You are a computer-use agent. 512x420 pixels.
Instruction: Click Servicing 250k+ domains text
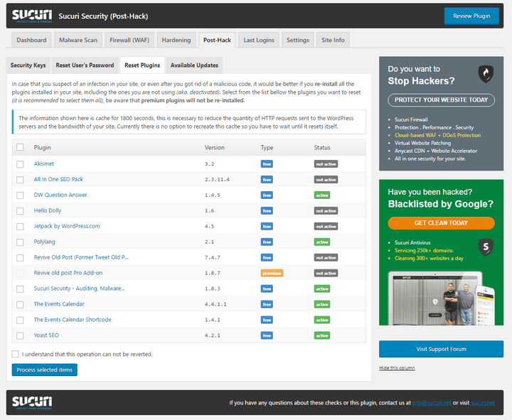point(424,250)
